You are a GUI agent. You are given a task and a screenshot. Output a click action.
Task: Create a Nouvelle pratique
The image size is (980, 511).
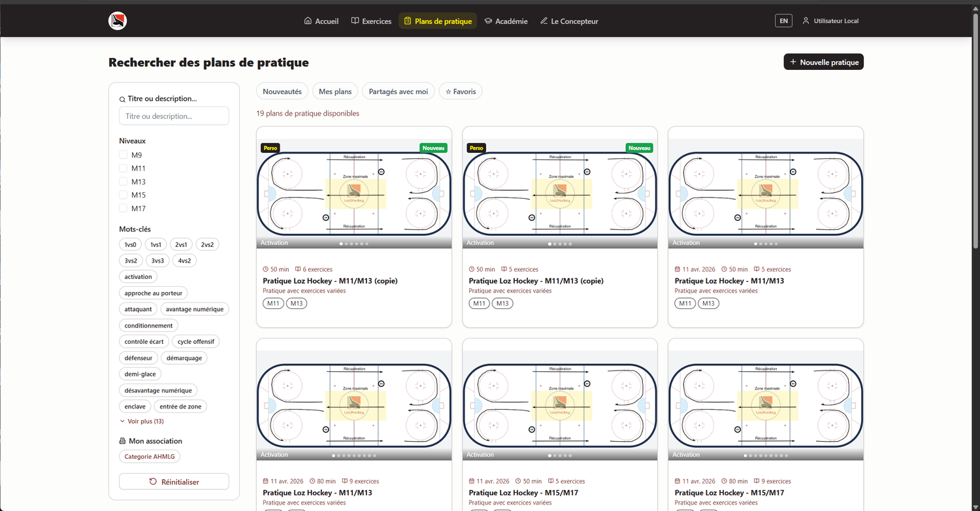point(823,62)
